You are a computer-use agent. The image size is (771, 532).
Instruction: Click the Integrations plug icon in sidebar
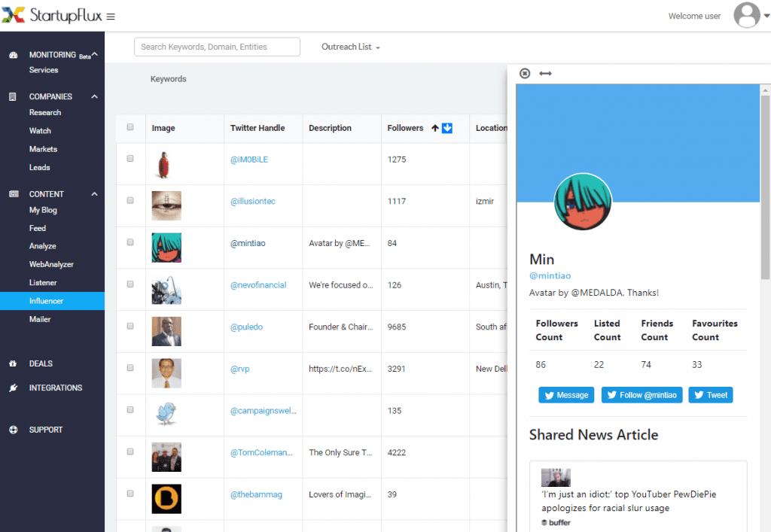[14, 388]
